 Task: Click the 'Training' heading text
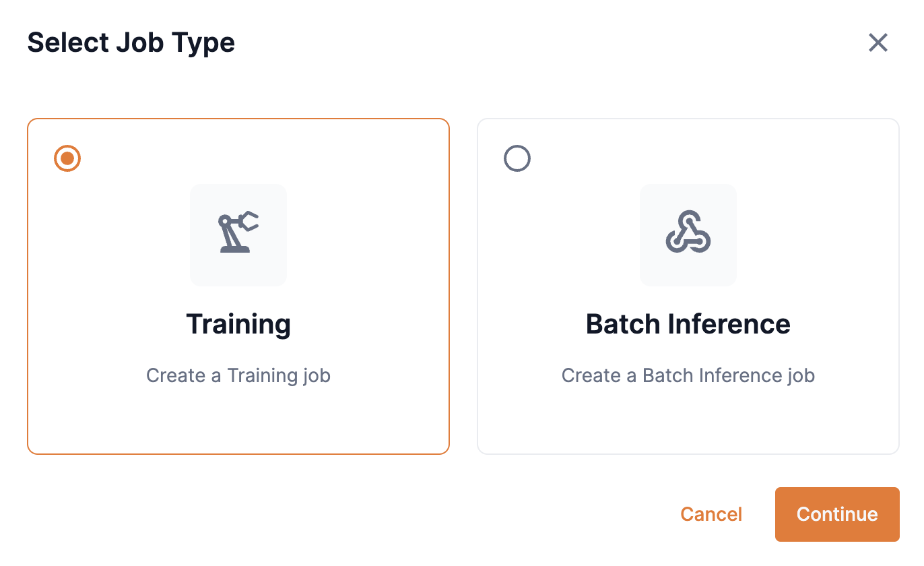click(238, 324)
